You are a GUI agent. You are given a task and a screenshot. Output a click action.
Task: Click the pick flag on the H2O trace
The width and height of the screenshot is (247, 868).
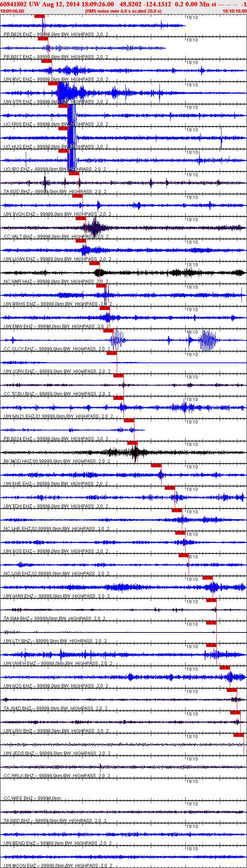point(225,668)
